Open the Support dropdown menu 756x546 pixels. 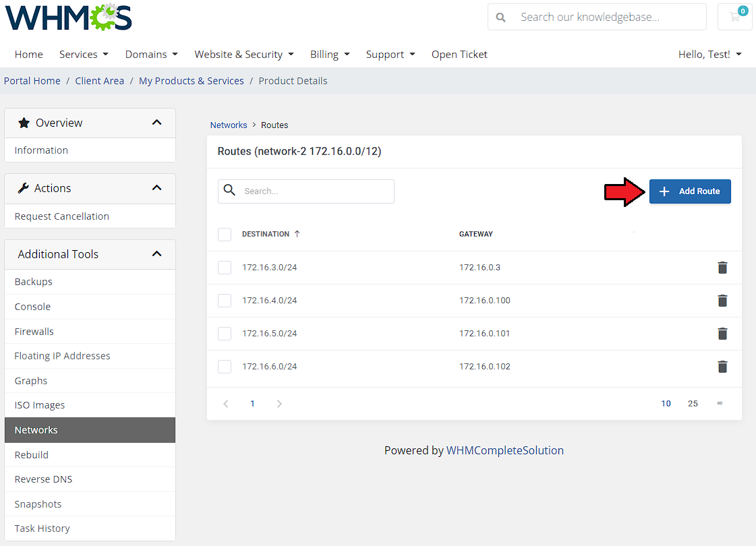point(390,55)
